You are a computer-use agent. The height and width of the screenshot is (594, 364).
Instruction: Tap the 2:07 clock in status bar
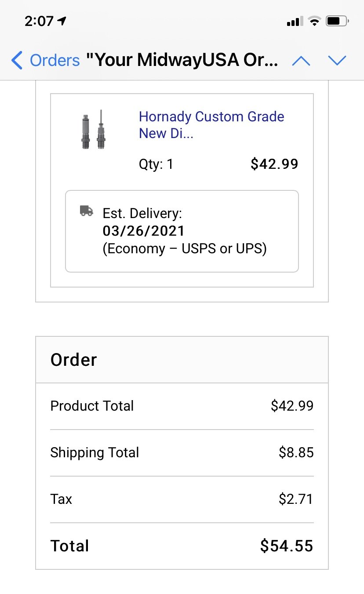pyautogui.click(x=39, y=21)
